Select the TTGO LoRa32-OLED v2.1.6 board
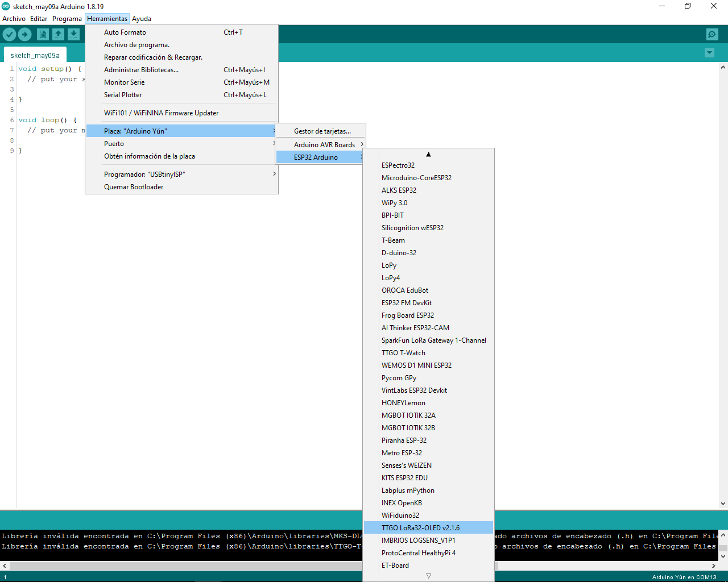728x582 pixels. point(428,528)
